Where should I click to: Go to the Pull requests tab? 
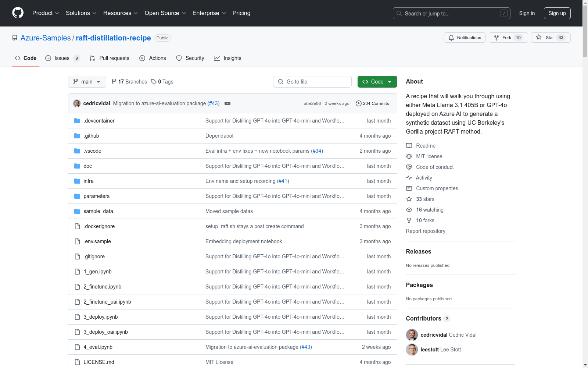[110, 58]
